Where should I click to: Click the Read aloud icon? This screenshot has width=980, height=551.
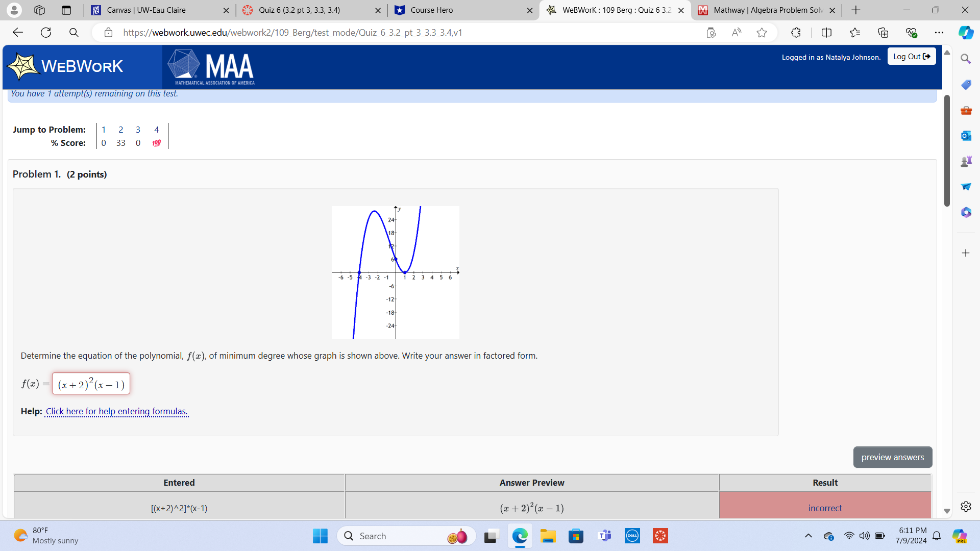pyautogui.click(x=736, y=33)
